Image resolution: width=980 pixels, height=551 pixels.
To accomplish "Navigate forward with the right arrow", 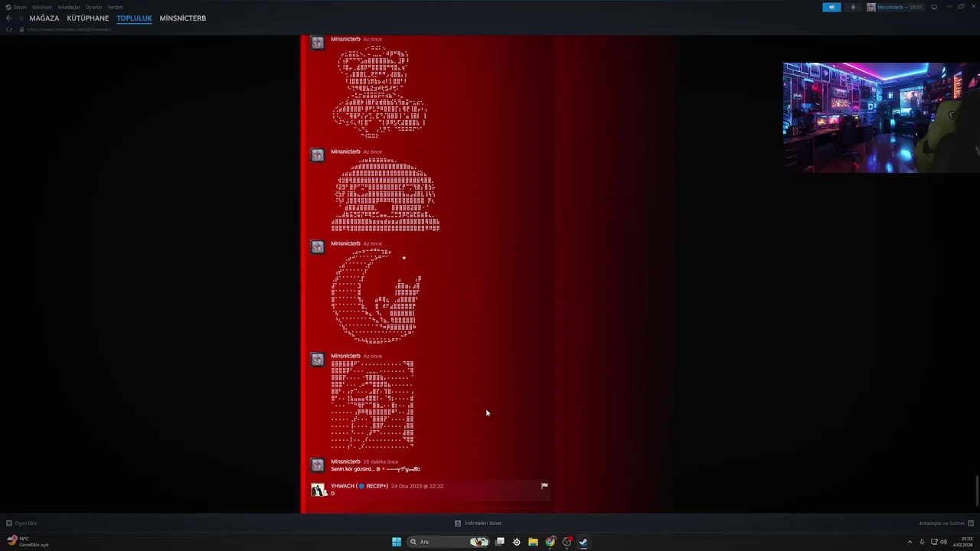I will [x=21, y=18].
